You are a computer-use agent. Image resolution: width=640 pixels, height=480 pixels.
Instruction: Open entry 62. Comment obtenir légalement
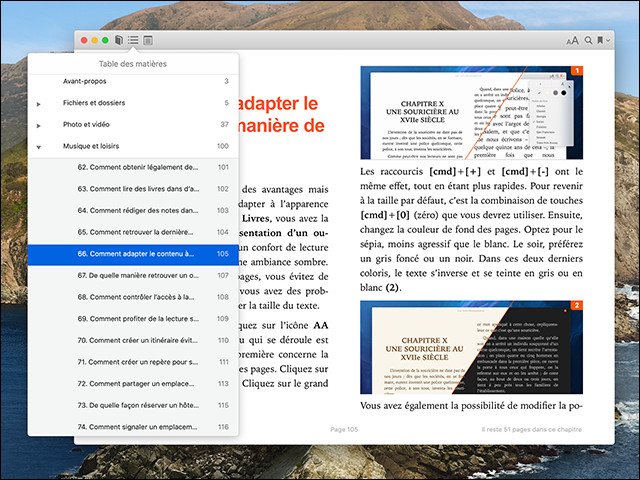133,167
